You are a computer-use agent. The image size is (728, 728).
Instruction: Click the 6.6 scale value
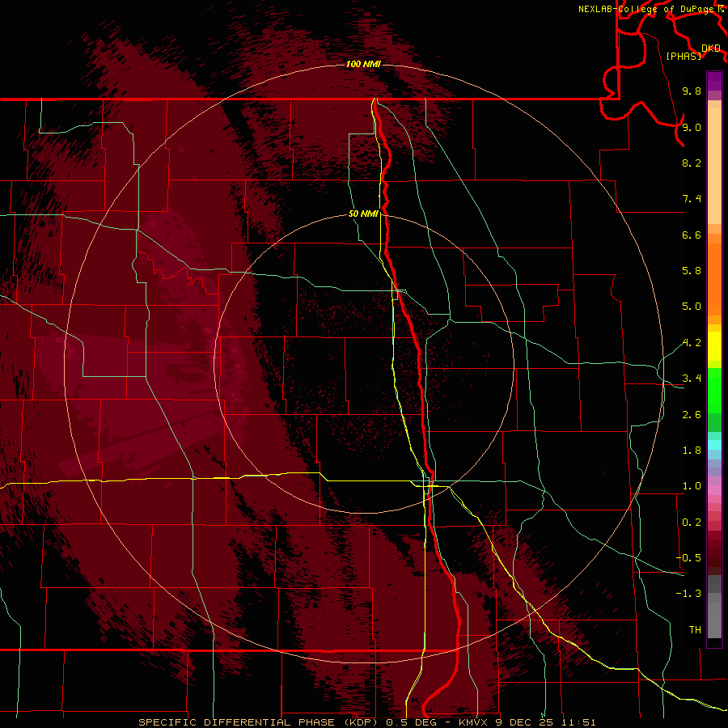coord(692,235)
